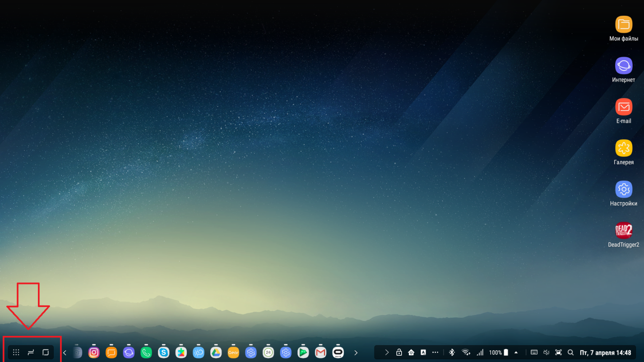Launch Gmail from the taskbar
644x362 pixels.
click(x=320, y=353)
